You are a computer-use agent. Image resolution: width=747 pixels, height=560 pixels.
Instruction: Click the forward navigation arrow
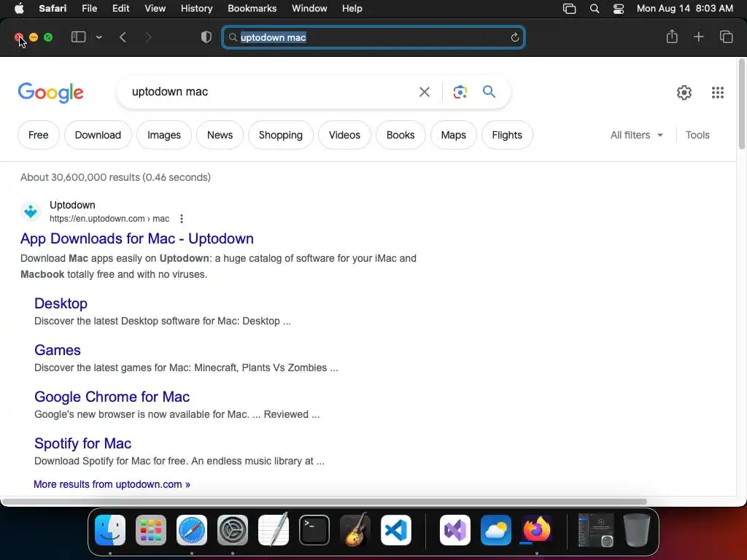point(148,37)
